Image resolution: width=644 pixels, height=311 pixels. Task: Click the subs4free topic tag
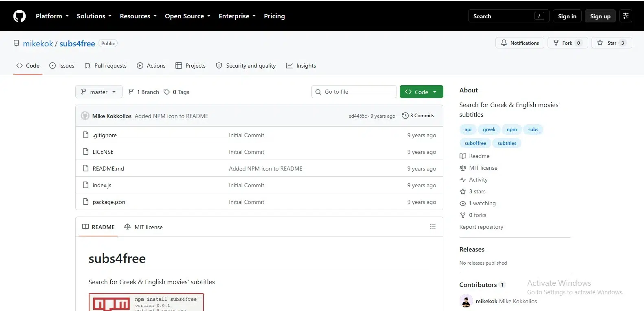475,143
